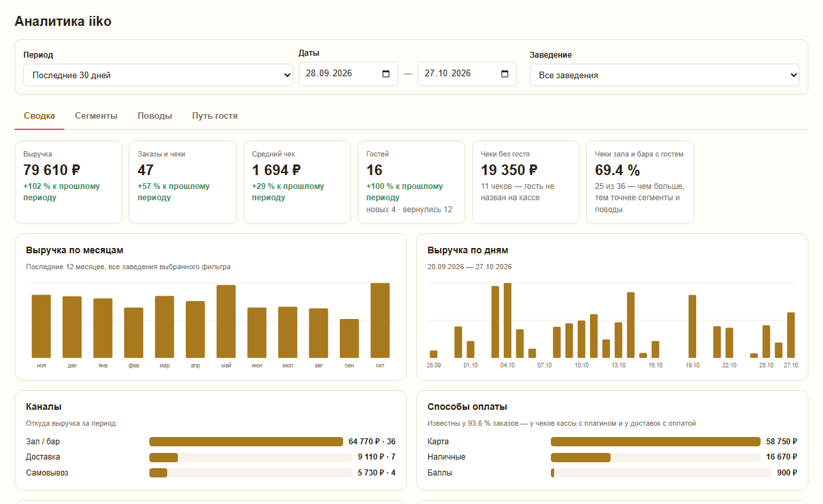Click the 04.10 bar in daily revenue chart
823x504 pixels.
point(508,320)
